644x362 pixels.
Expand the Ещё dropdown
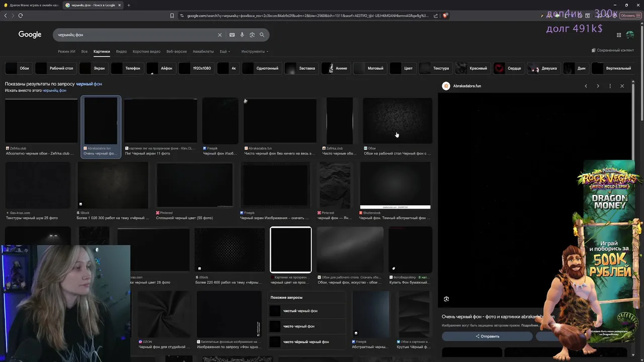click(225, 51)
